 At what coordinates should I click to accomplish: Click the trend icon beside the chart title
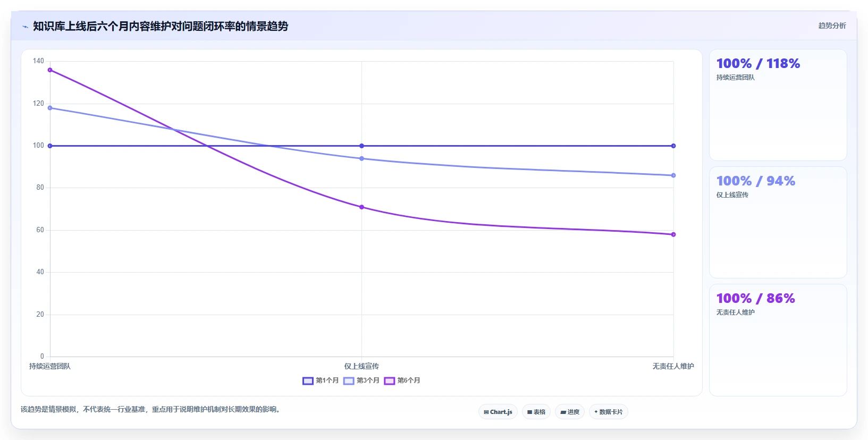[25, 27]
